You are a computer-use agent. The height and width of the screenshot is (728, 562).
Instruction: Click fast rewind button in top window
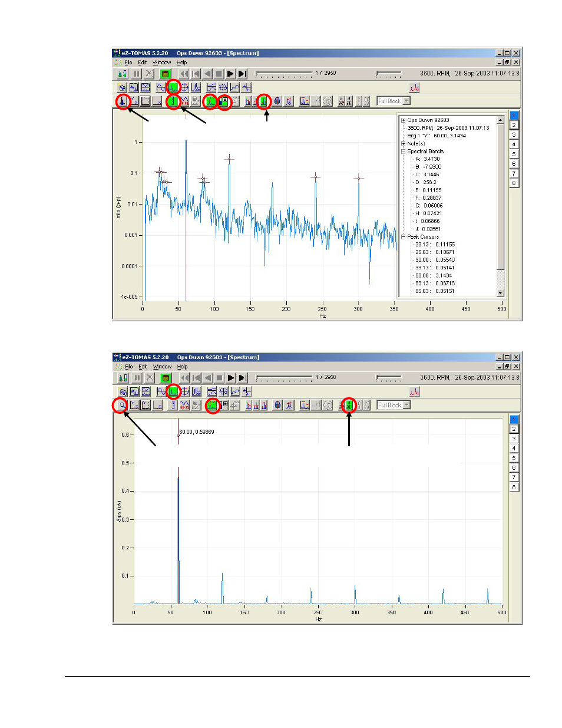click(x=184, y=74)
